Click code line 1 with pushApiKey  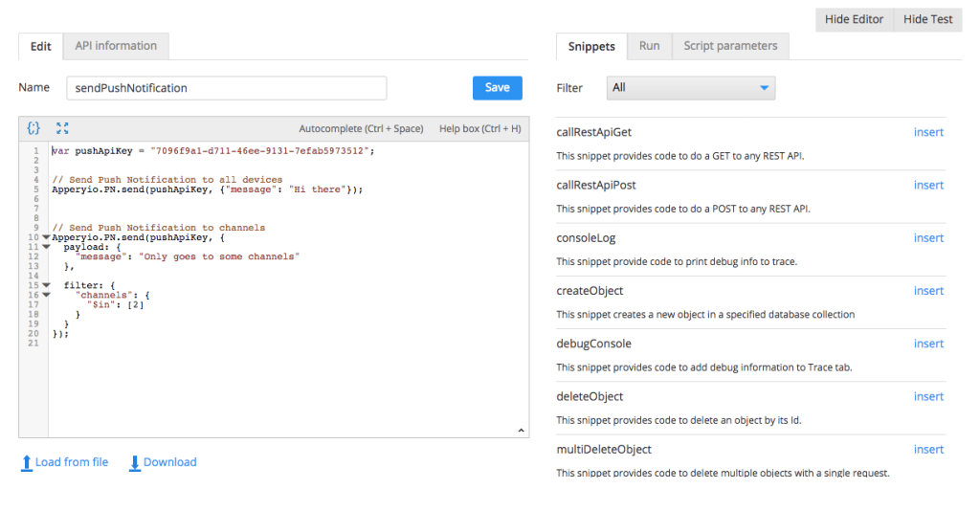pyautogui.click(x=213, y=150)
